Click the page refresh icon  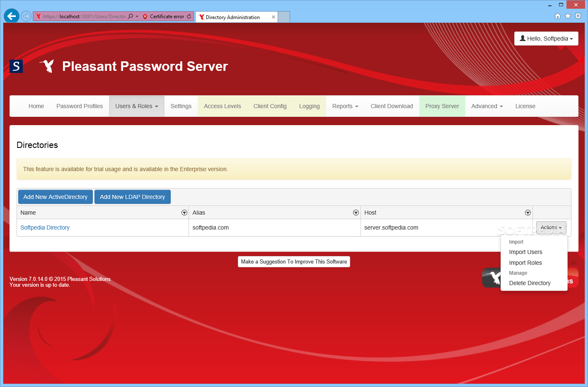tap(189, 17)
